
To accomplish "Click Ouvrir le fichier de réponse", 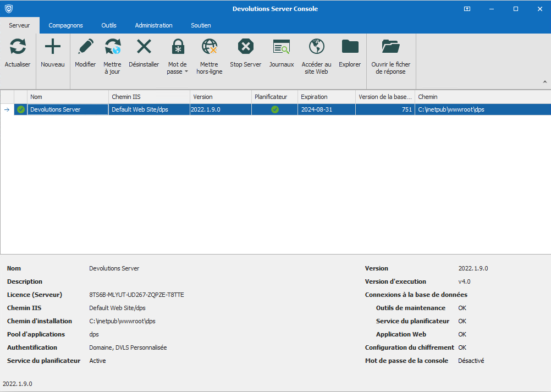I will click(391, 47).
